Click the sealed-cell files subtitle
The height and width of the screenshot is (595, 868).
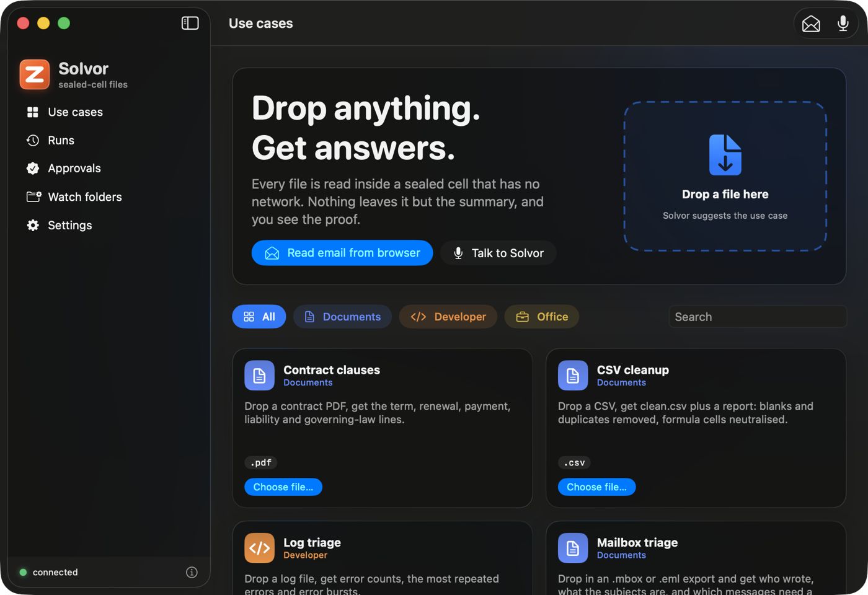[x=93, y=85]
